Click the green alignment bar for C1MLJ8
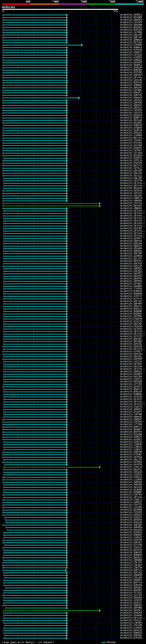146x644 pixels. [52, 467]
